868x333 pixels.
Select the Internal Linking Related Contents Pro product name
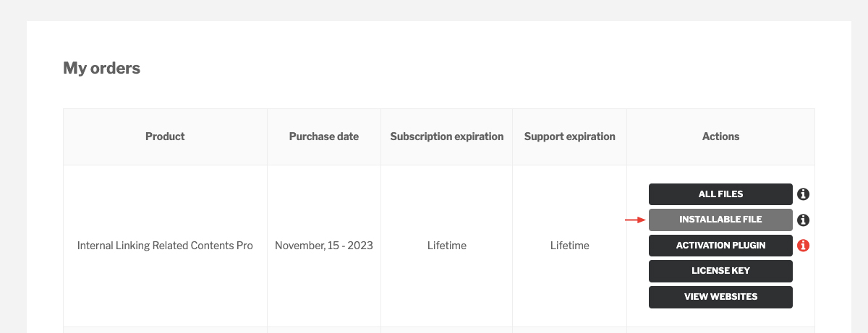click(x=165, y=246)
